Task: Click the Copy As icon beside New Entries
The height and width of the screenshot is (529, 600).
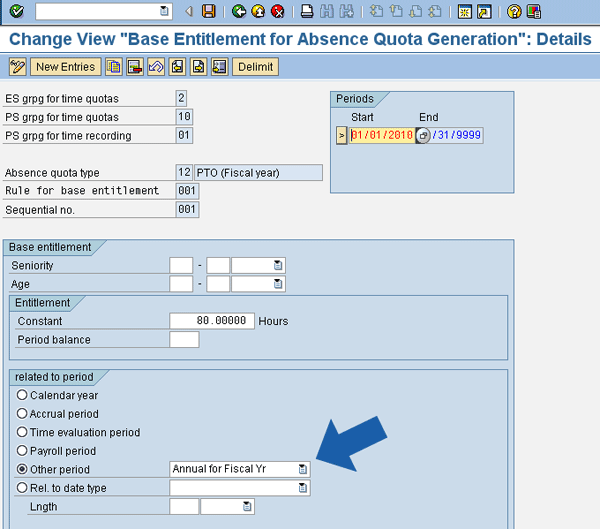Action: click(x=114, y=67)
